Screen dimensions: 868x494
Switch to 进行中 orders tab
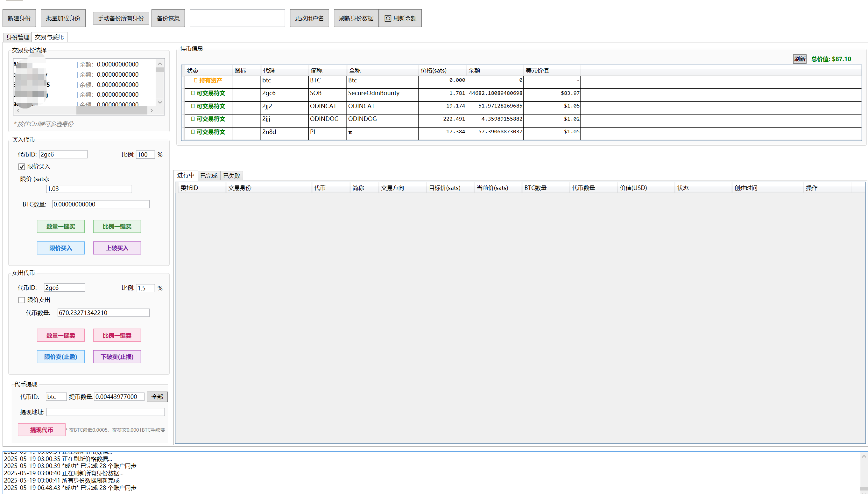(x=186, y=175)
